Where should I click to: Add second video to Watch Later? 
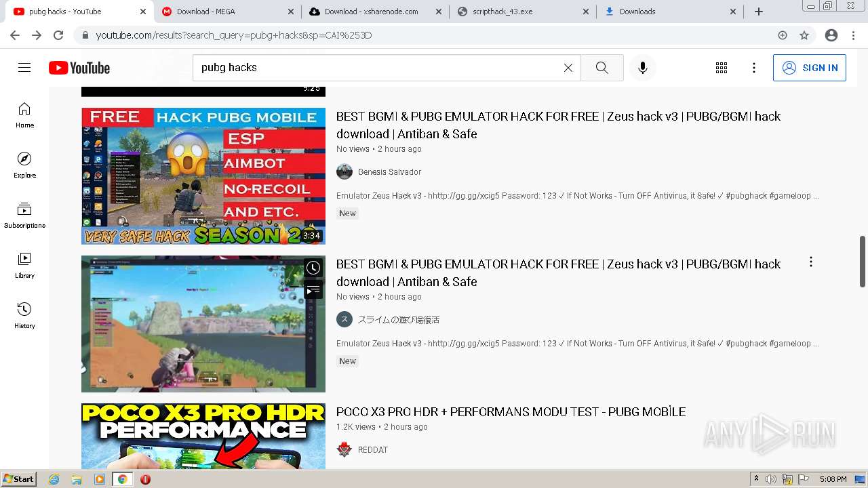[313, 268]
